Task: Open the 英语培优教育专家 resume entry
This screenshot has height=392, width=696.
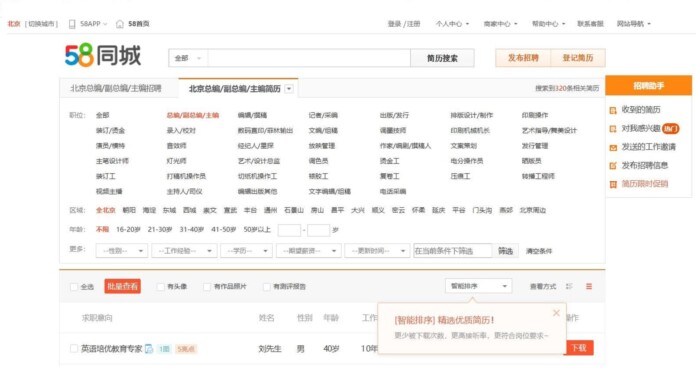Action: (x=111, y=349)
